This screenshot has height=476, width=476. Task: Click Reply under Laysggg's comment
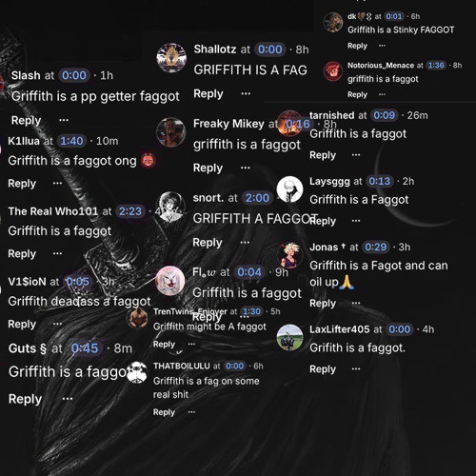click(323, 221)
